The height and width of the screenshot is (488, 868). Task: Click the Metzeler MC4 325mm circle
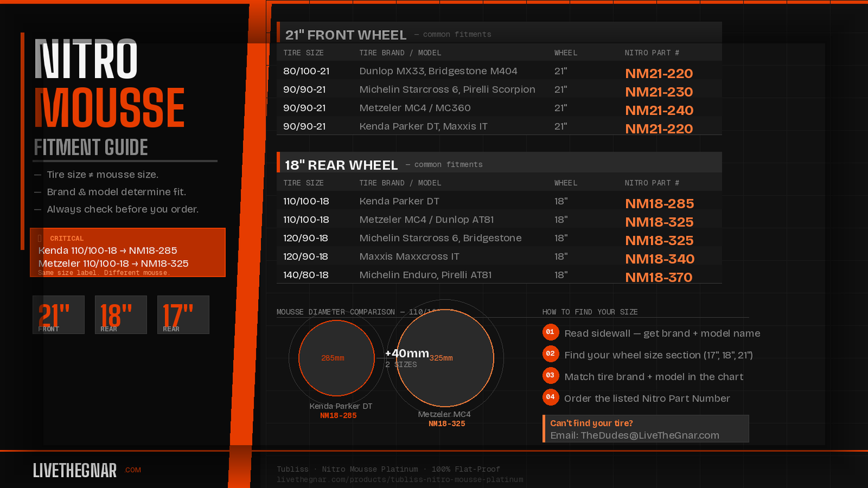click(444, 358)
